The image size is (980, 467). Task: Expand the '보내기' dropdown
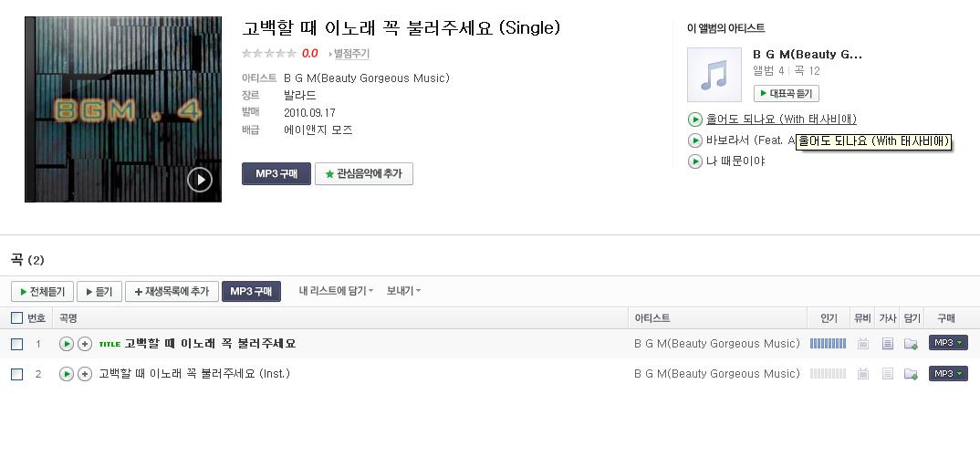(403, 291)
